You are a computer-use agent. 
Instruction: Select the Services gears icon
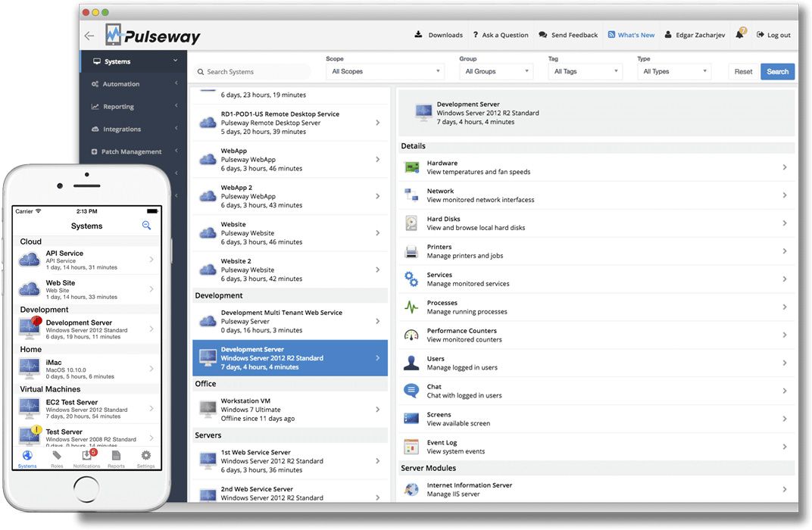[411, 279]
